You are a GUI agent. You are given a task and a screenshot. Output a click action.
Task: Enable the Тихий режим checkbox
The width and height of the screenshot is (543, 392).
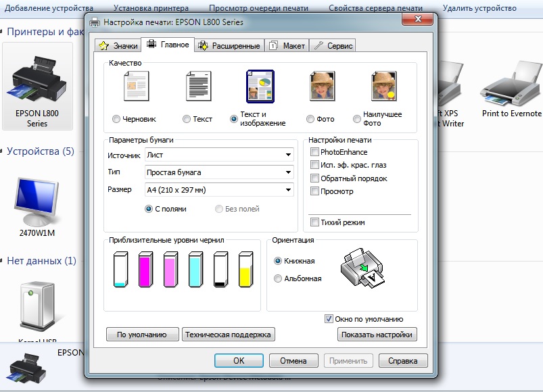[314, 222]
